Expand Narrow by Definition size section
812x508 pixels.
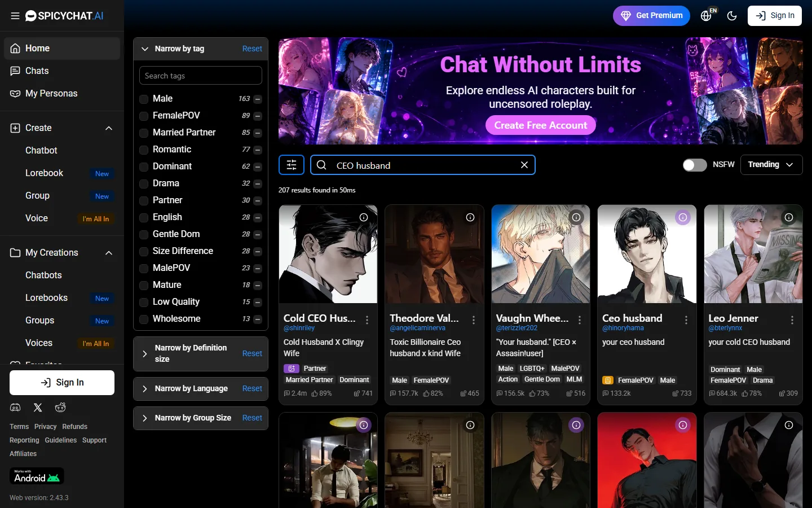pyautogui.click(x=145, y=354)
